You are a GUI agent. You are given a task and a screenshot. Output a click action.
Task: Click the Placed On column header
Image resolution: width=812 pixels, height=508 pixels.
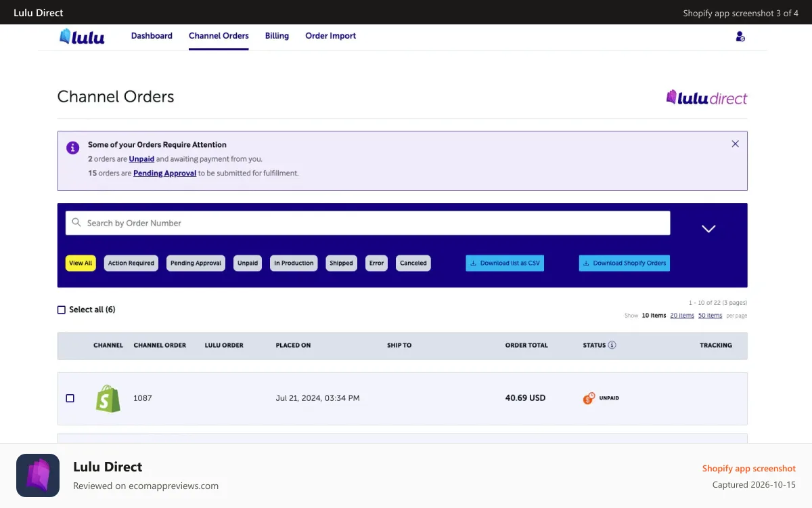(293, 345)
